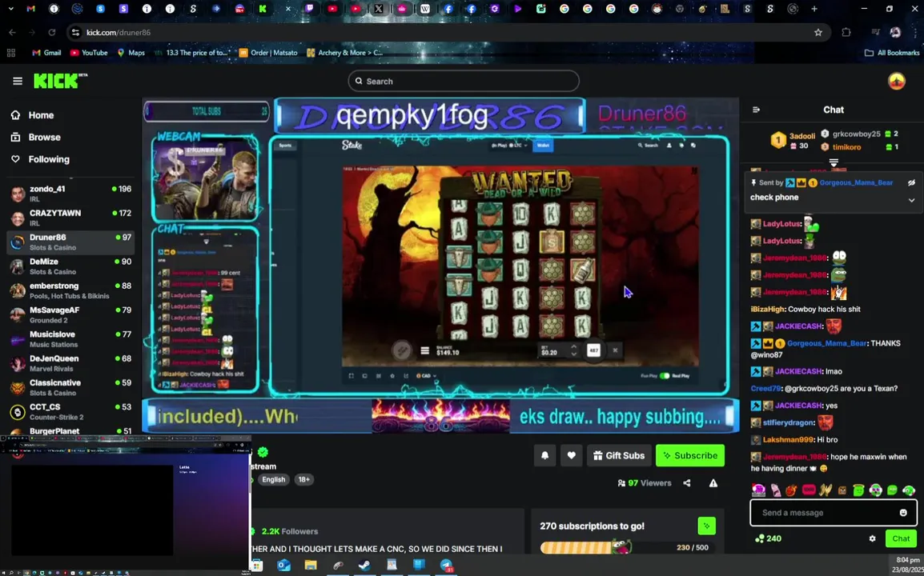Open MsSavageAF channel in sidebar
The width and height of the screenshot is (924, 576).
pyautogui.click(x=70, y=314)
